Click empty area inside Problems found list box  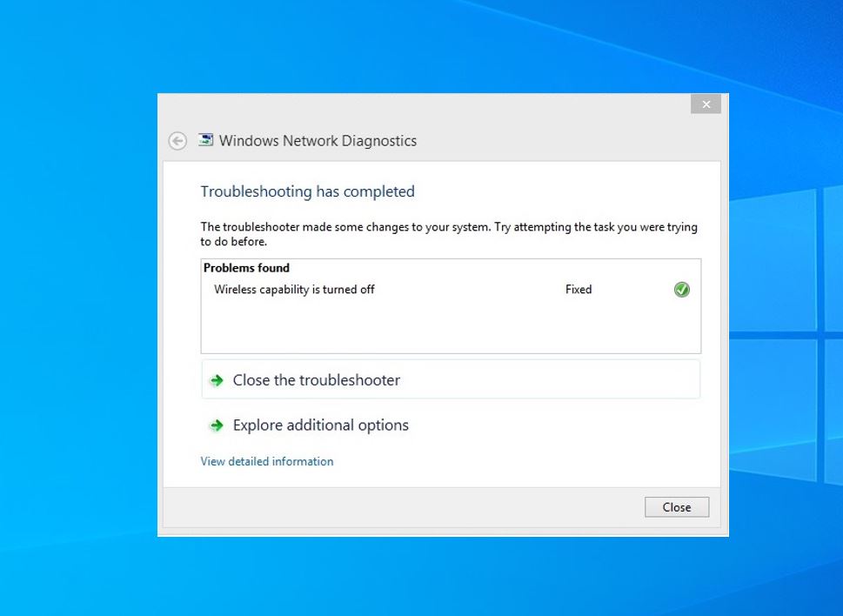tap(451, 327)
